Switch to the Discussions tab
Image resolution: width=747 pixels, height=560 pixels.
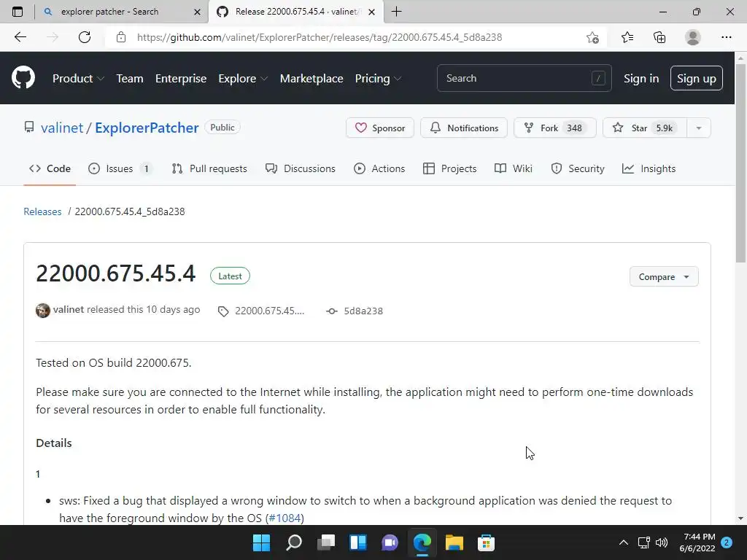[x=300, y=168]
